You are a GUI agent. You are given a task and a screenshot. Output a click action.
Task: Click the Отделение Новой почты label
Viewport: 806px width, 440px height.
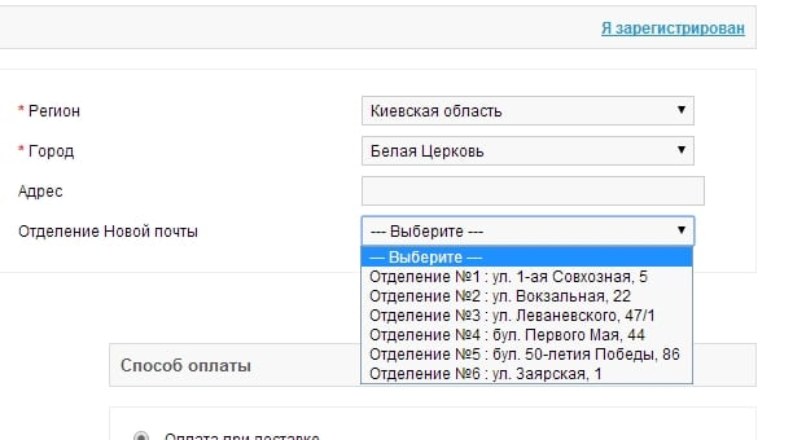(x=108, y=231)
